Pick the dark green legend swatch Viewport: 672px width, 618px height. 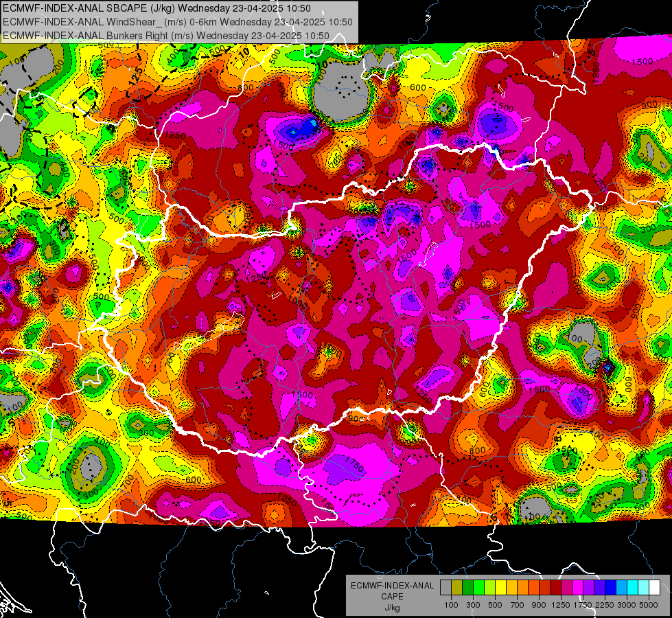click(467, 587)
